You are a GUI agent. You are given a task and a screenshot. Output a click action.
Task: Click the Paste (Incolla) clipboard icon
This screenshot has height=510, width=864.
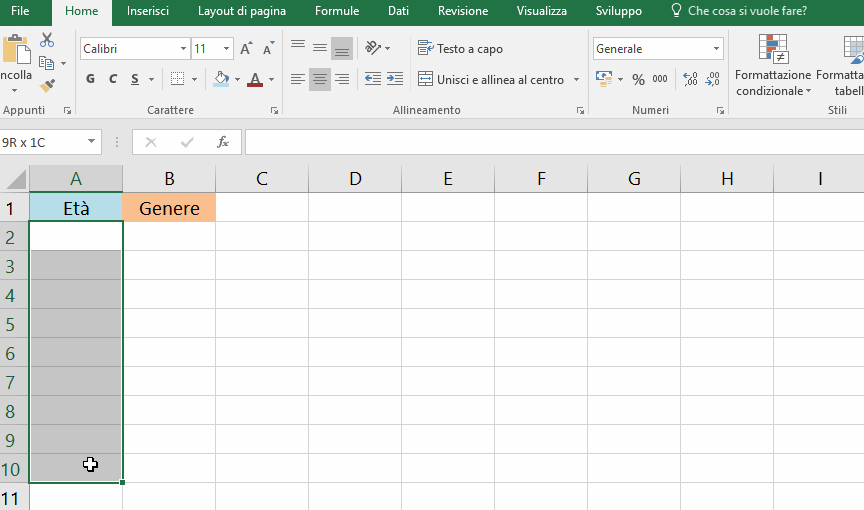click(17, 50)
